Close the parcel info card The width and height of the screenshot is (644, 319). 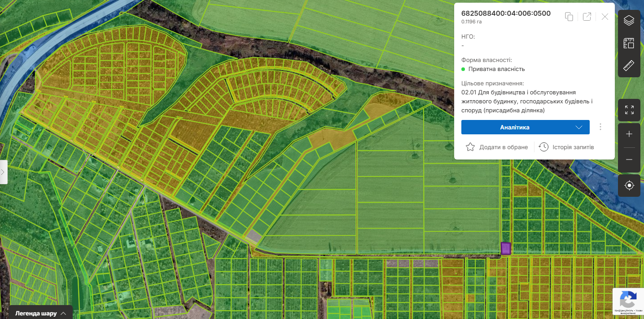605,17
